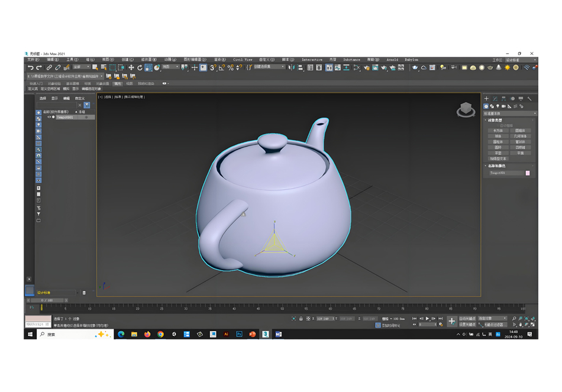Collapse the Object Type rollout
The width and height of the screenshot is (562, 392).
[x=495, y=120]
